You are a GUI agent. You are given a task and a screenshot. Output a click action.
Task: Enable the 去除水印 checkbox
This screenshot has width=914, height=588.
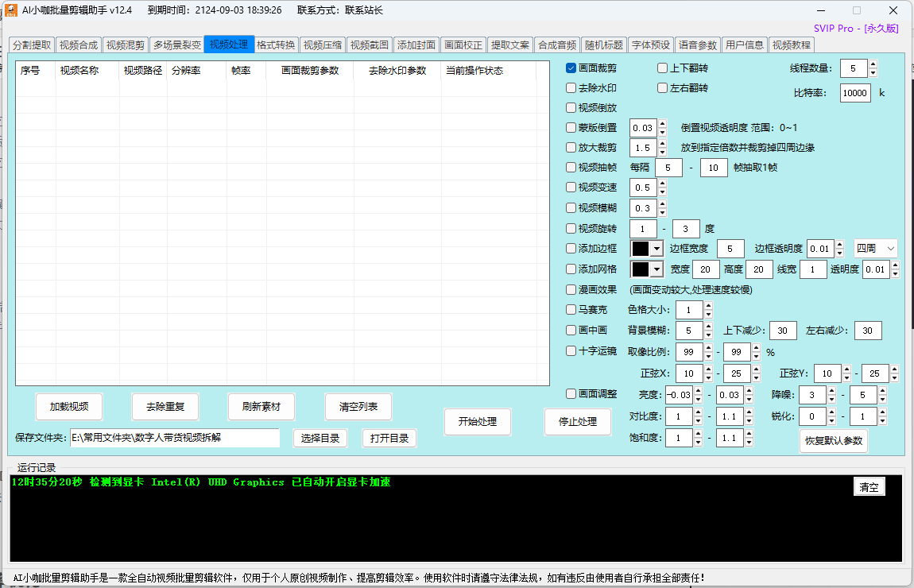click(571, 88)
